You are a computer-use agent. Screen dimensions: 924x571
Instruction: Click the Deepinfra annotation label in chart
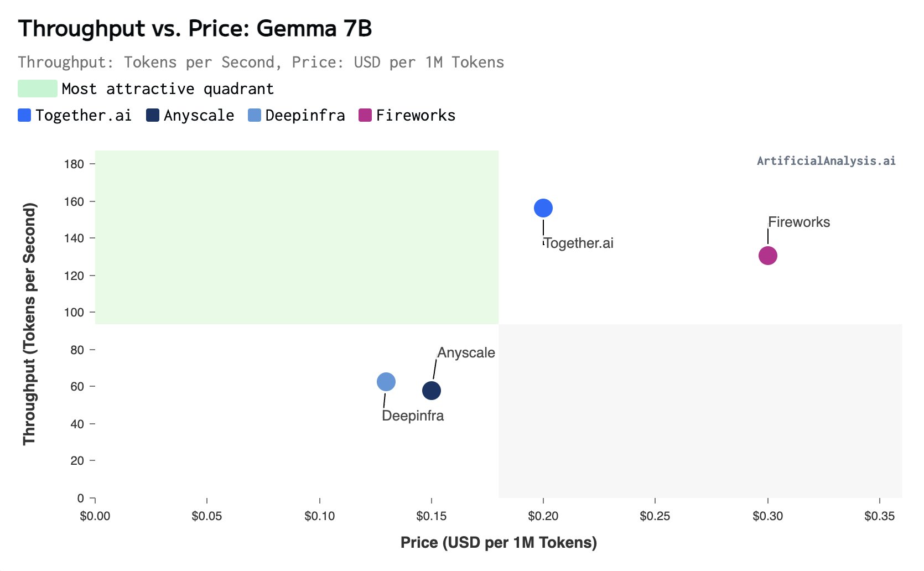pyautogui.click(x=413, y=416)
